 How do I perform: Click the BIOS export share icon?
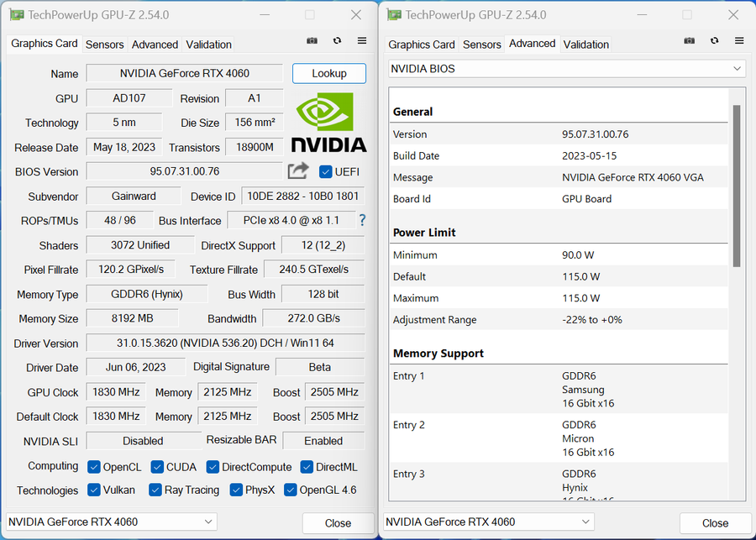[x=298, y=171]
